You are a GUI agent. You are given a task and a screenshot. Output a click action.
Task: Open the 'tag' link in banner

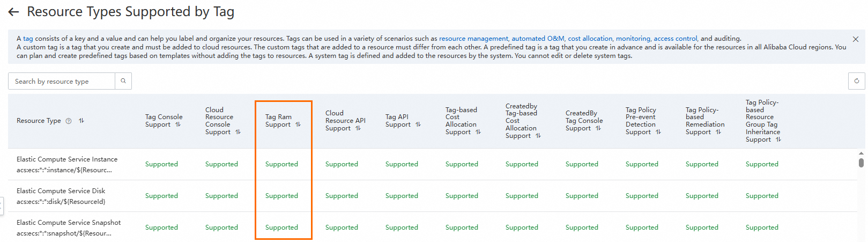coord(28,39)
